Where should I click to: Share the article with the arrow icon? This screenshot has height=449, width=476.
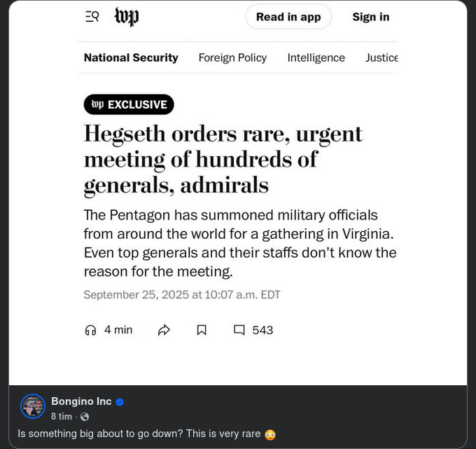click(x=164, y=330)
